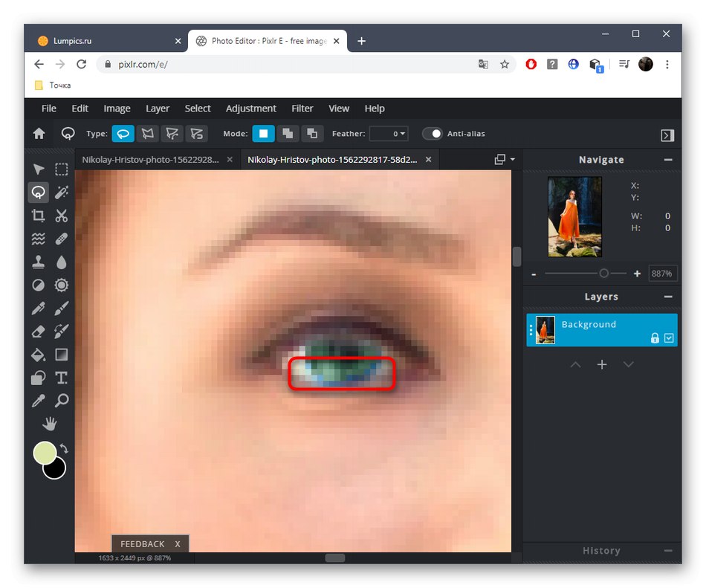
Task: Select the Dodge/Burn tool
Action: coord(39,285)
